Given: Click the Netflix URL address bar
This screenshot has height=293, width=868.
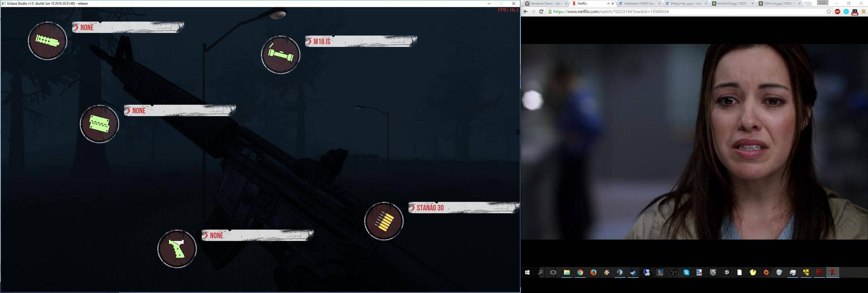Looking at the screenshot, I should [x=689, y=11].
